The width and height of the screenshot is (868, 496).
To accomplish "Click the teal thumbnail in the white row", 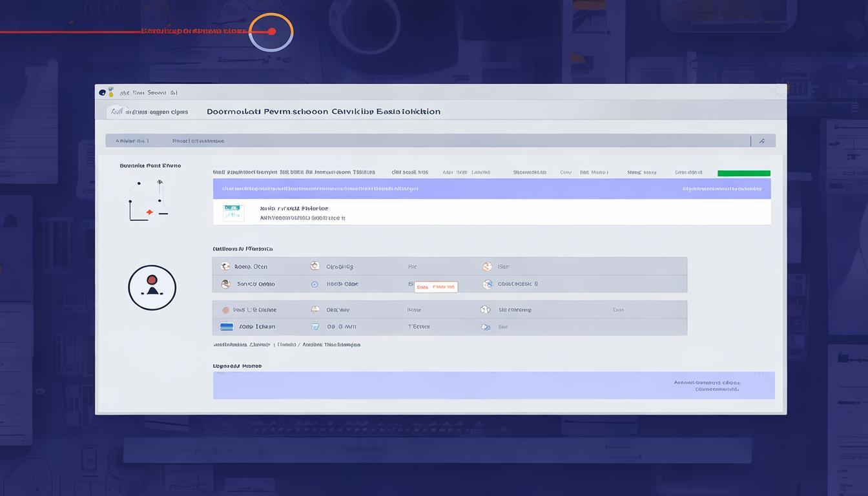I will click(x=233, y=212).
